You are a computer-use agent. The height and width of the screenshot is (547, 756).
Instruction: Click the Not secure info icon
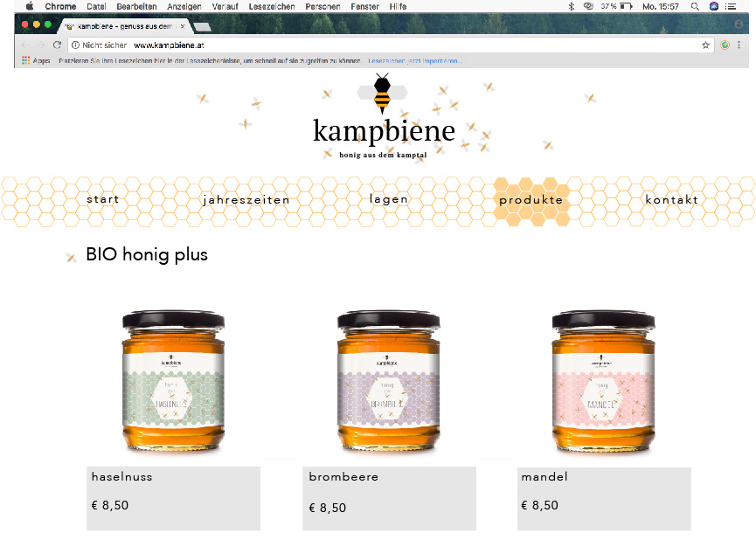[x=75, y=45]
